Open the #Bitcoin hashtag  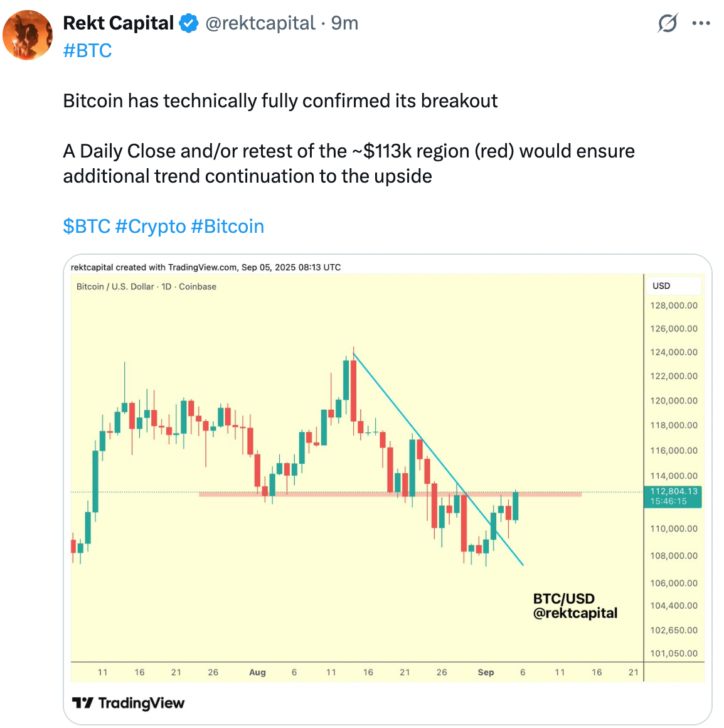[x=227, y=226]
